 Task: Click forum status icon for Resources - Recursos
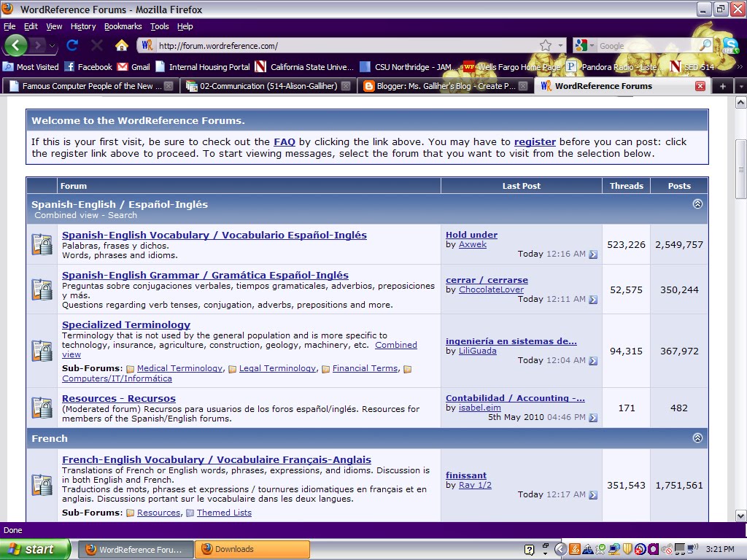[42, 408]
